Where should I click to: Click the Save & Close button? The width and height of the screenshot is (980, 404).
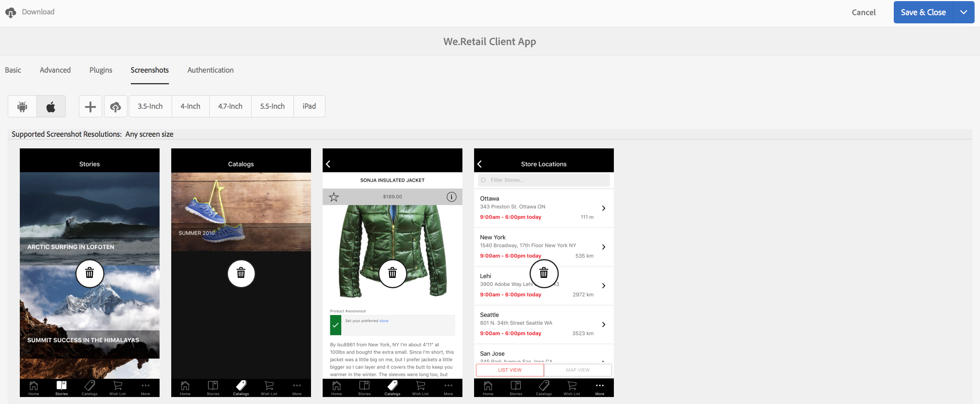(923, 12)
